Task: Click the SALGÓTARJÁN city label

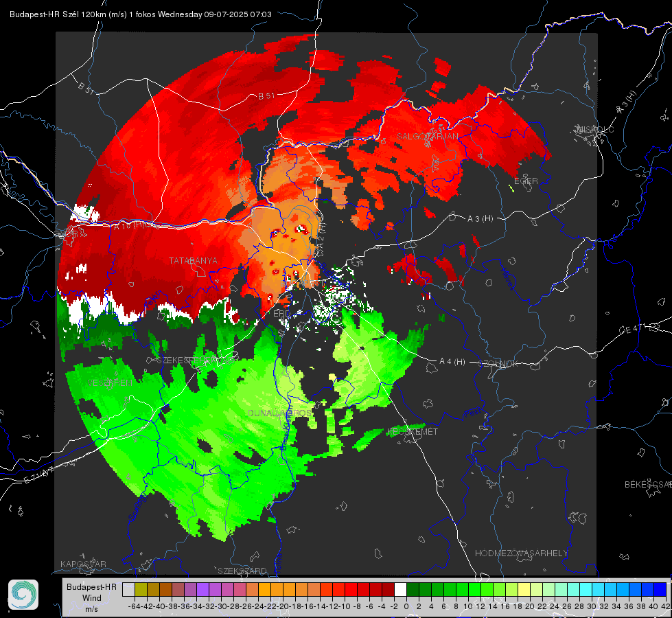Action: (427, 137)
